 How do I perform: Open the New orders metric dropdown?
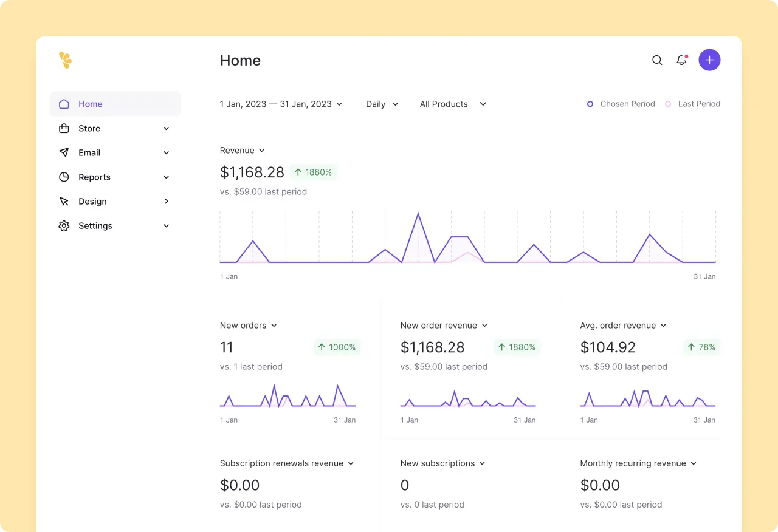click(x=248, y=325)
